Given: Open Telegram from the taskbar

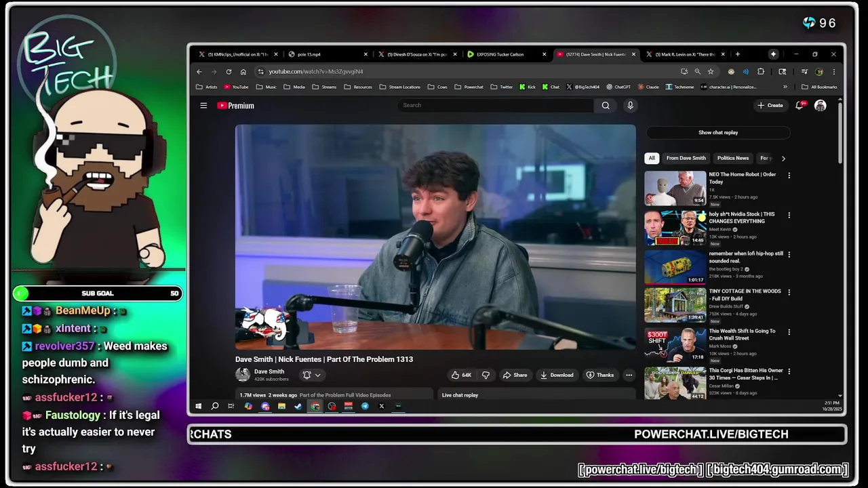Looking at the screenshot, I should [365, 406].
